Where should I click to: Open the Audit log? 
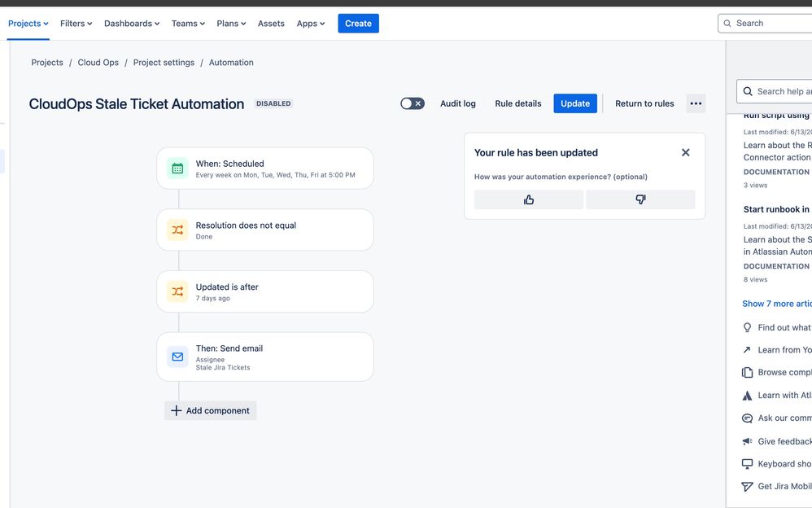458,103
